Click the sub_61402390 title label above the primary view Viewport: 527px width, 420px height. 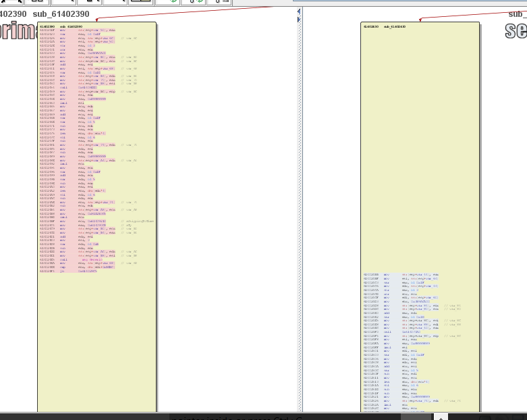pos(61,14)
